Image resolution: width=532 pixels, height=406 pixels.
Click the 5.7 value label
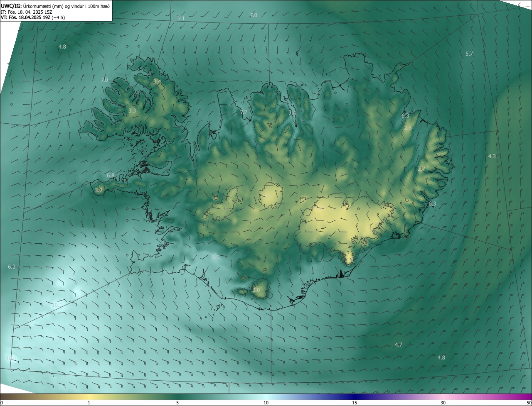[469, 54]
